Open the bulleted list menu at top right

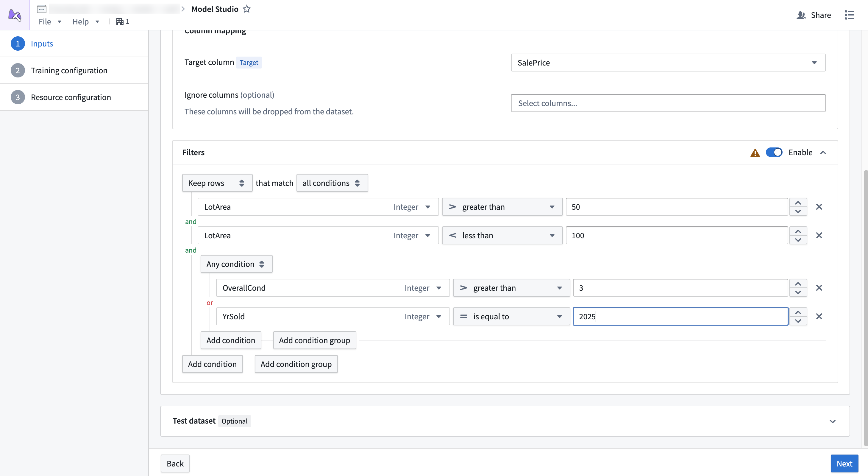[x=850, y=15]
